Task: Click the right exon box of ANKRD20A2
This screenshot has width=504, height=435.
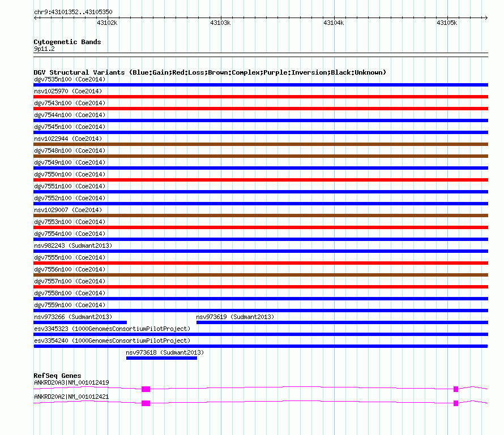Action: (x=456, y=403)
